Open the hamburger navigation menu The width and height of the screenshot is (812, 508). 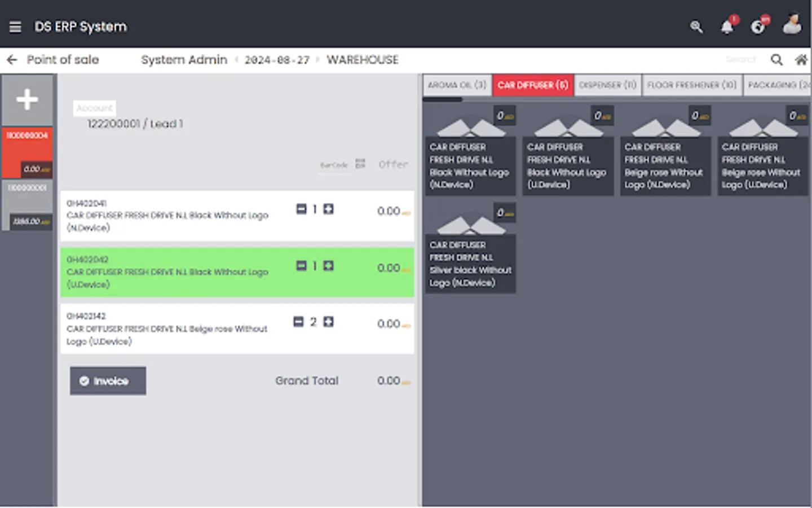coord(15,27)
